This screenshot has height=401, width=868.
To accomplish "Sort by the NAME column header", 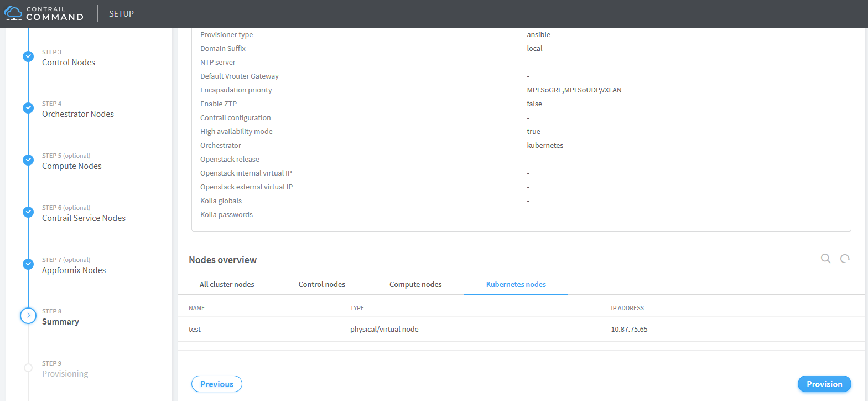I will coord(196,308).
